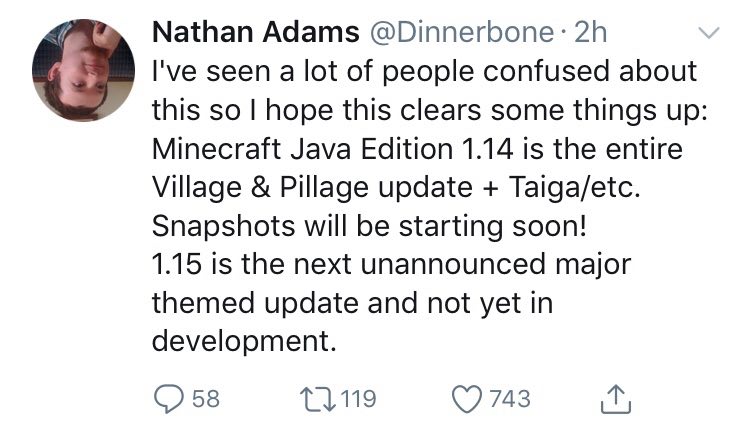Click the tweet's opening line about confused people
This screenshot has height=430, width=750.
pyautogui.click(x=423, y=73)
